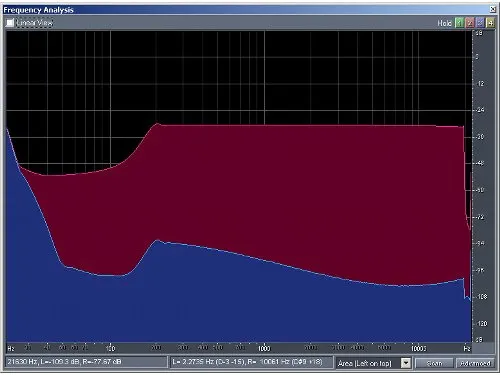Enable the Linear View checkbox

tap(10, 23)
